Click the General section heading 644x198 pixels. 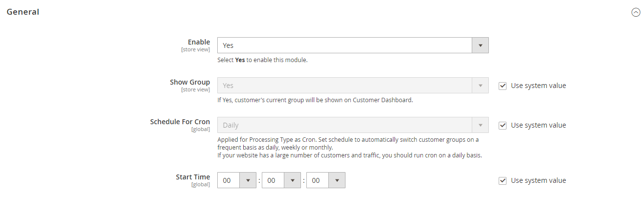[x=23, y=12]
